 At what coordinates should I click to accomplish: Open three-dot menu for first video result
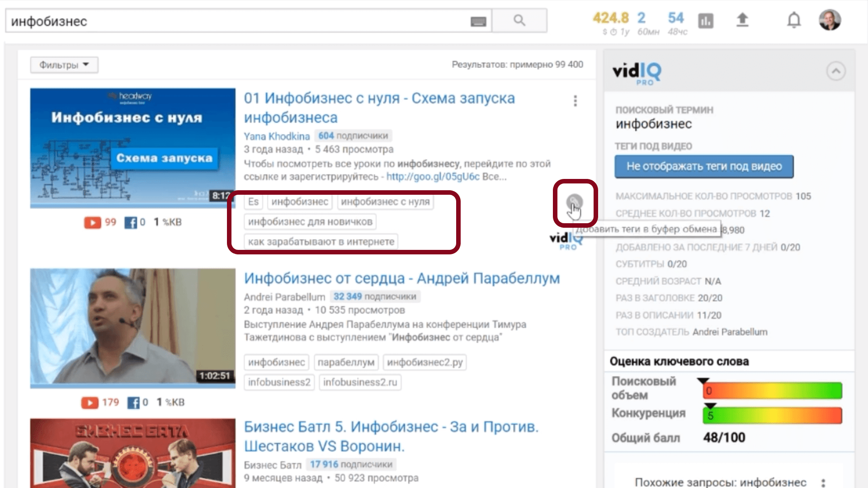point(575,101)
